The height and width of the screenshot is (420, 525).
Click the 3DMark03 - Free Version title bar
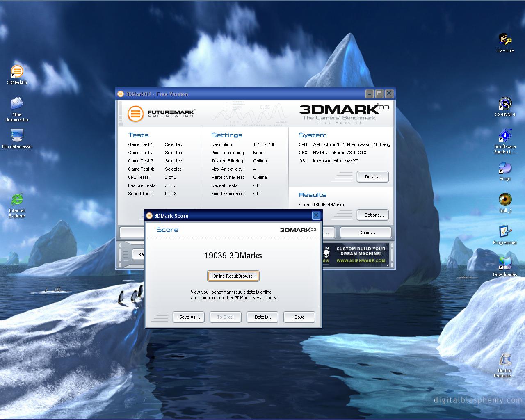[x=256, y=94]
